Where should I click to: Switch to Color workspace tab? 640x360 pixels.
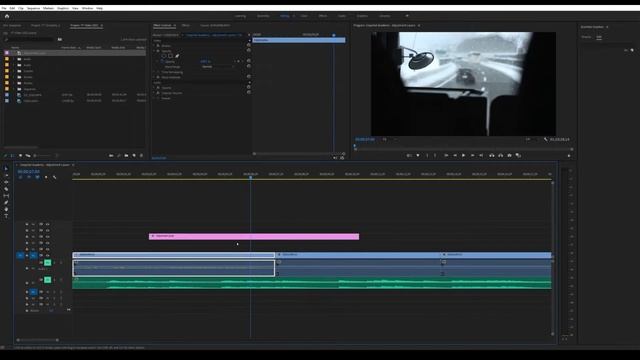click(304, 16)
